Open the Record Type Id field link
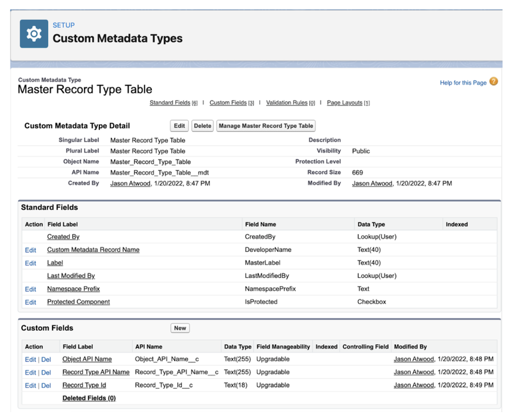 pyautogui.click(x=84, y=385)
